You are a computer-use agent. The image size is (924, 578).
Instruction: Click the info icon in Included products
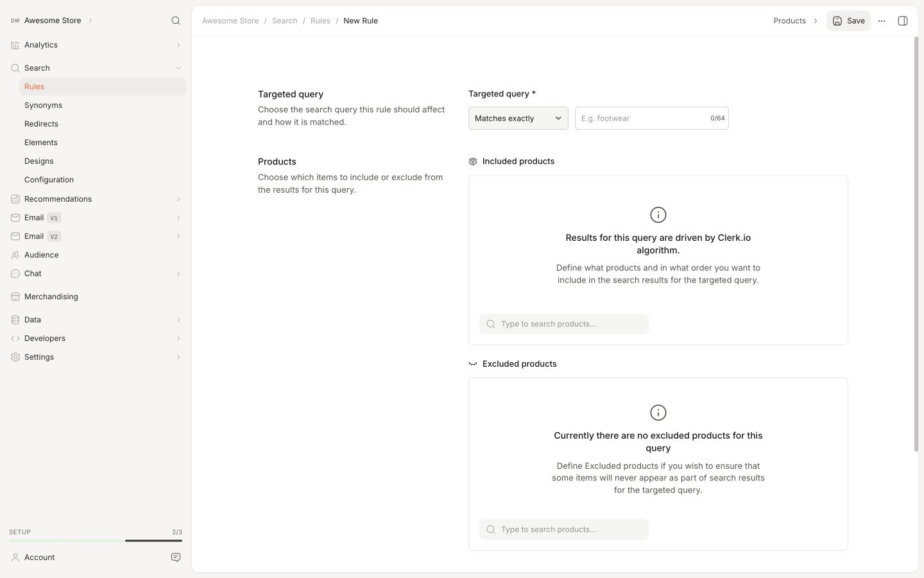click(658, 215)
